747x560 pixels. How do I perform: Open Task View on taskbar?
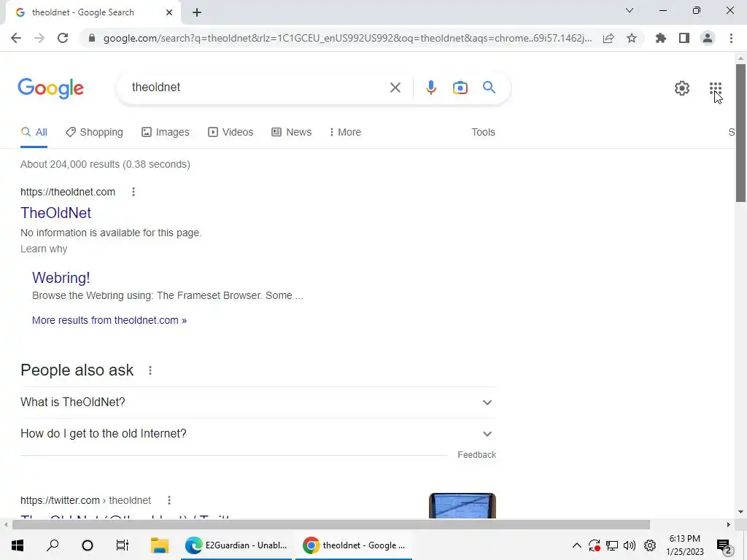[x=123, y=545]
